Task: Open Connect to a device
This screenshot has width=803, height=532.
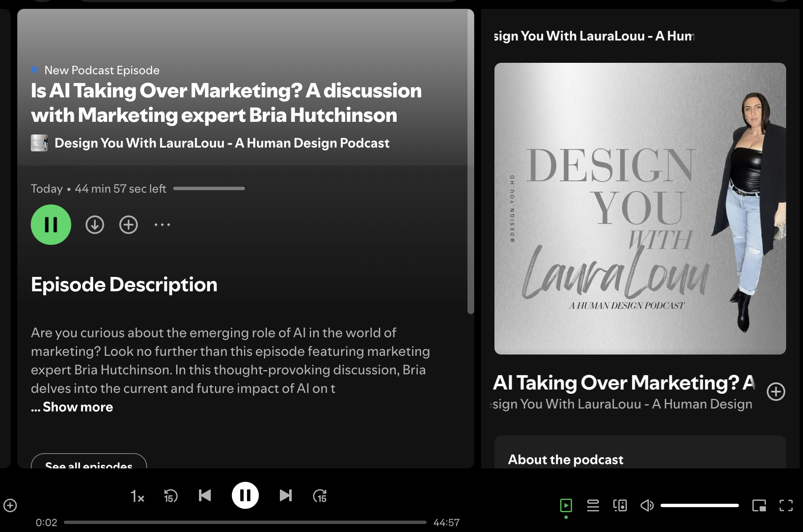Action: point(620,505)
